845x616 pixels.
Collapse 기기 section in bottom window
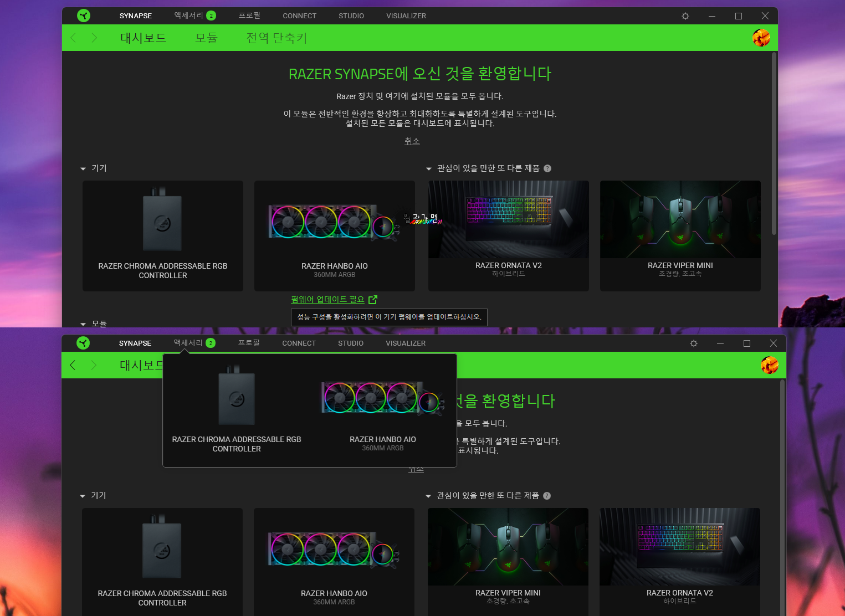coord(83,496)
